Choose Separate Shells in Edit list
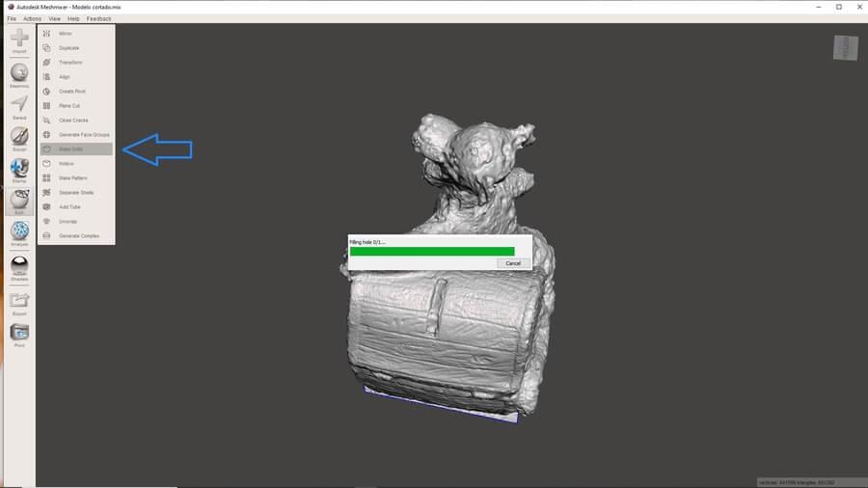This screenshot has width=868, height=488. point(76,193)
